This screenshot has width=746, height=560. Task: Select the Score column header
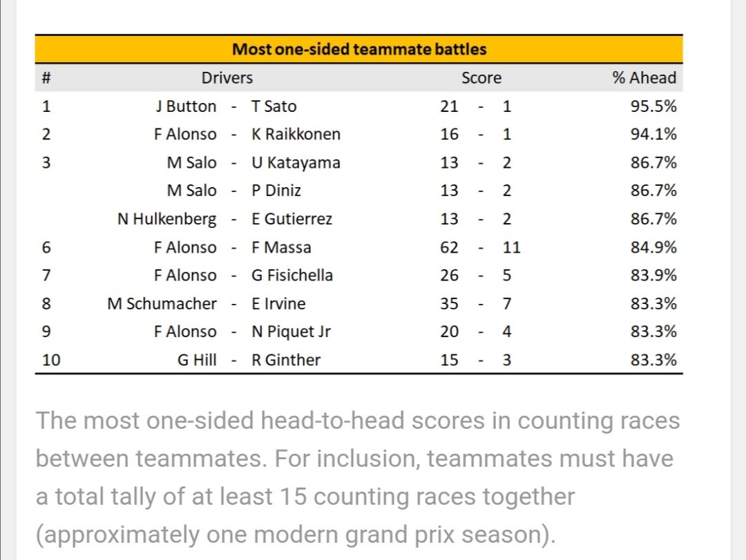(481, 77)
